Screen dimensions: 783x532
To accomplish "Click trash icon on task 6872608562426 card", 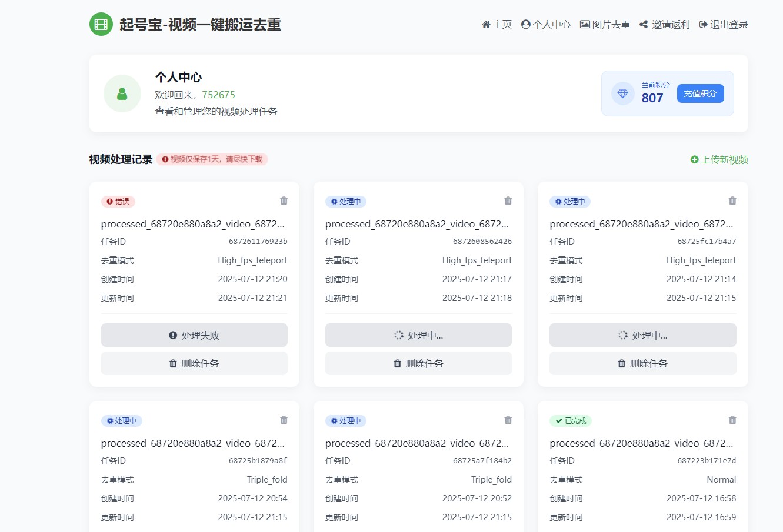I will (508, 201).
